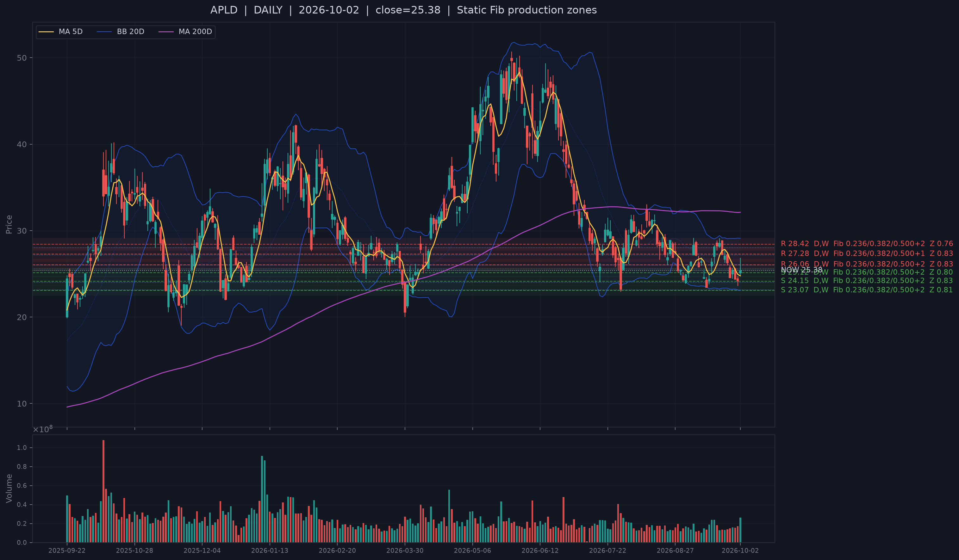959x560 pixels.
Task: Click the NOW 25.38 price label
Action: pyautogui.click(x=801, y=270)
